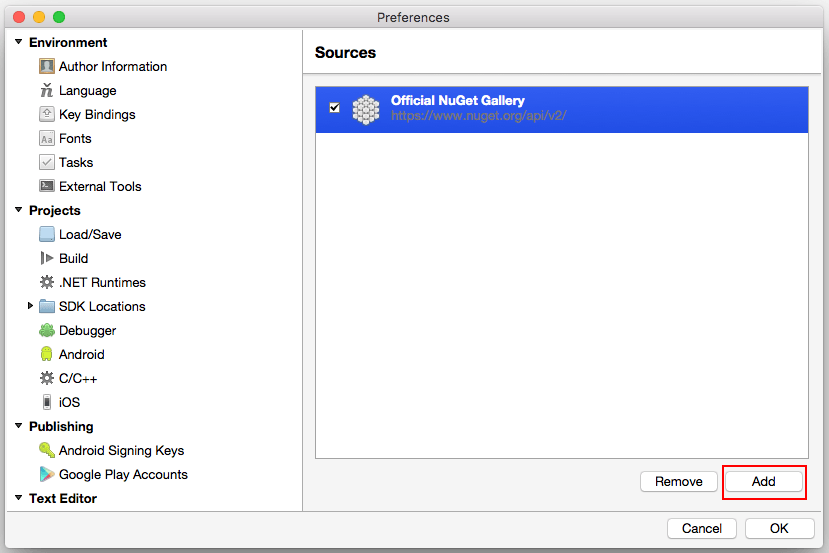Cancel the Preferences dialog

[702, 529]
